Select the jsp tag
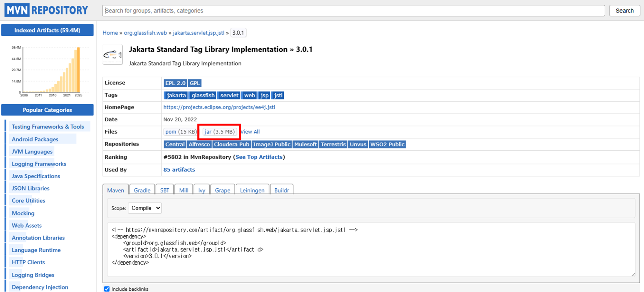The height and width of the screenshot is (292, 644). 264,95
